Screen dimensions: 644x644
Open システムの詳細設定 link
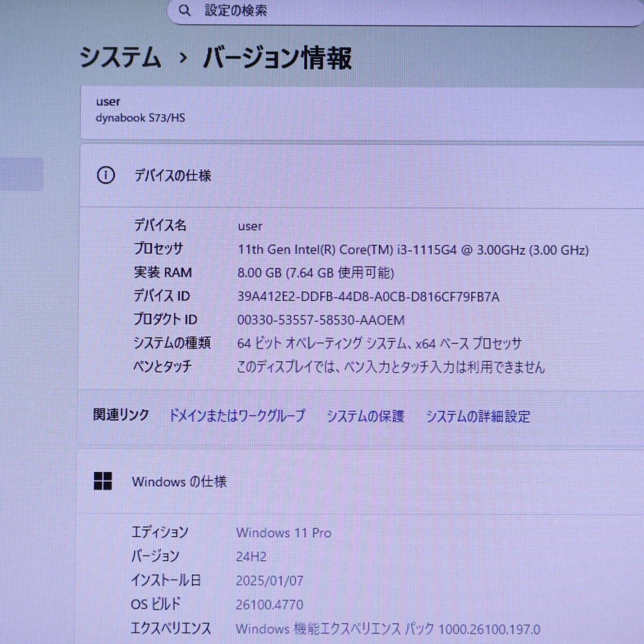(x=478, y=416)
